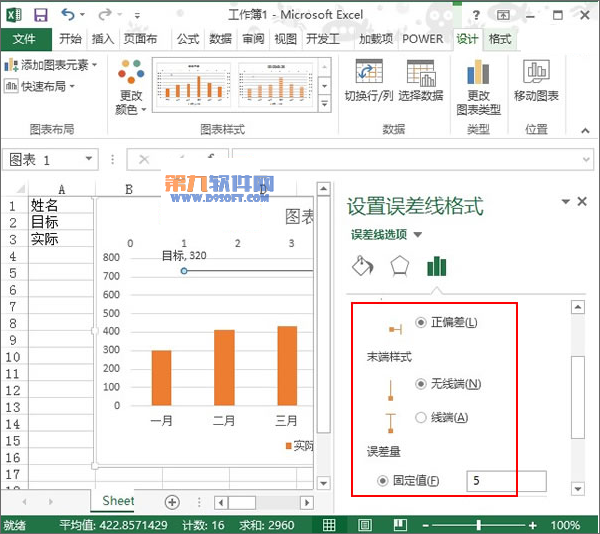Apply the second chart style thumbnail
Viewport: 600px width, 534px height.
tap(276, 85)
